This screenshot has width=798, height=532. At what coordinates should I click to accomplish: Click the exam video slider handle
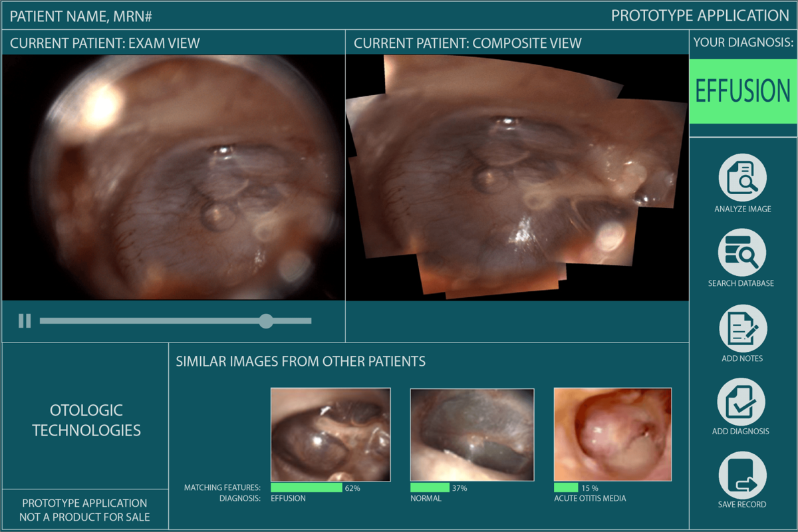point(266,321)
